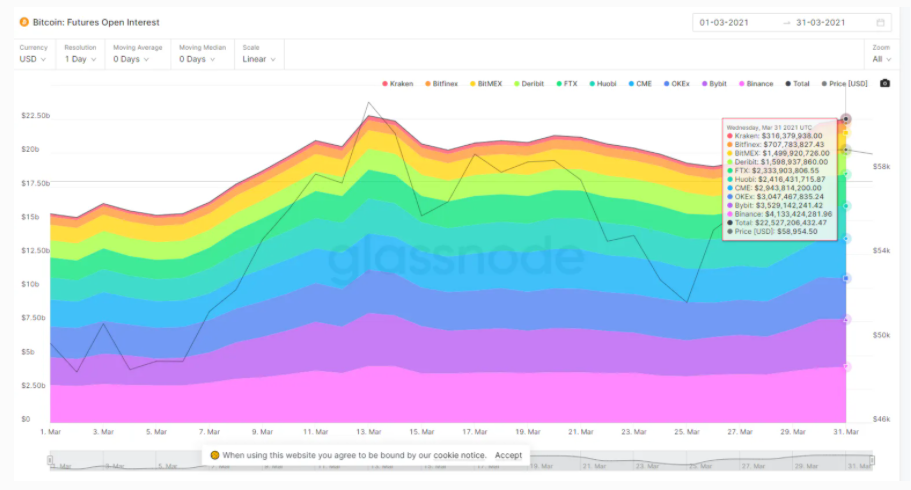Open the Resolution 1 Day dropdown

point(80,59)
